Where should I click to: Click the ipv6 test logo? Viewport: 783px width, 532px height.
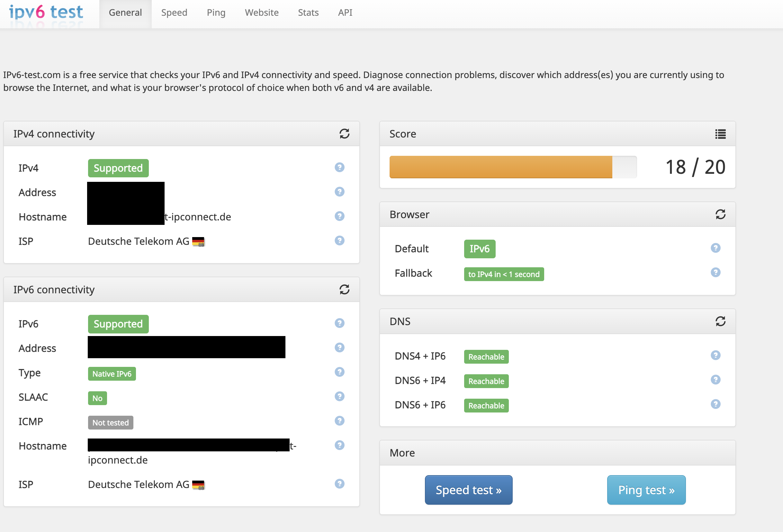coord(46,12)
